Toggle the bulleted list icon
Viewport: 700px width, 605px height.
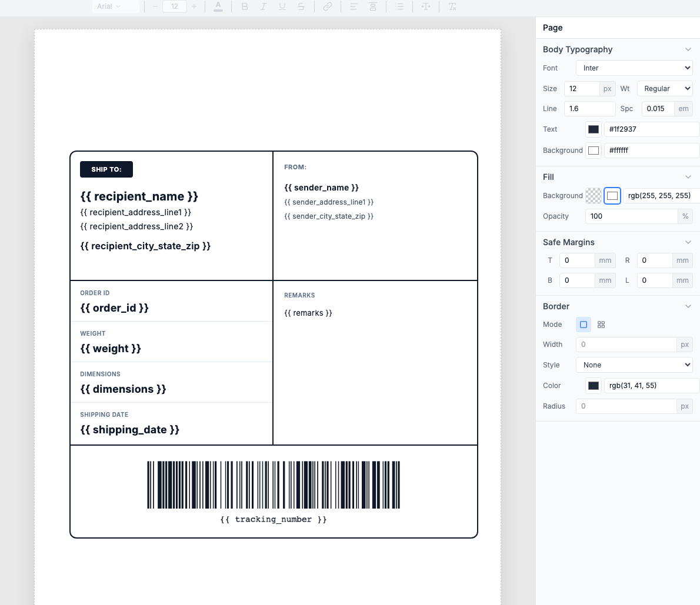[399, 6]
